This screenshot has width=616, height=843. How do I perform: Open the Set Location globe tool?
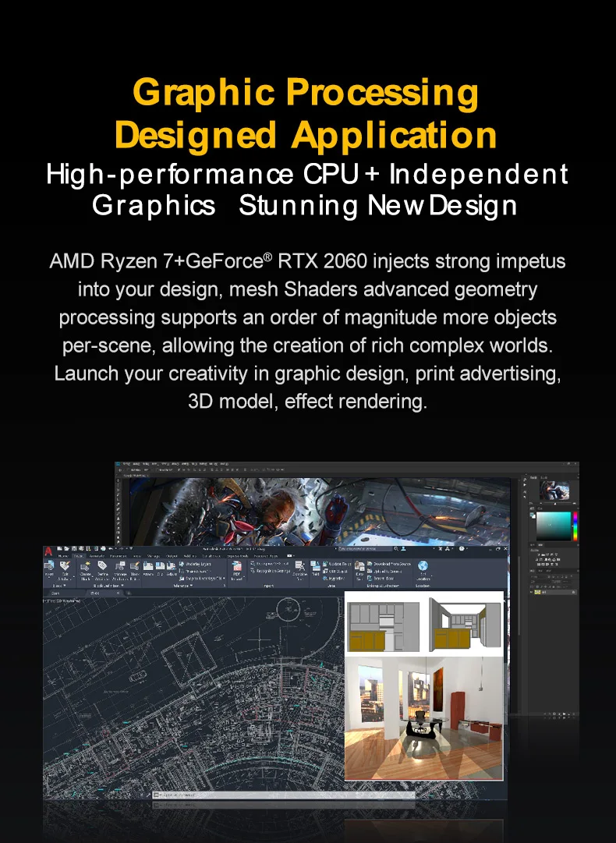tap(423, 570)
